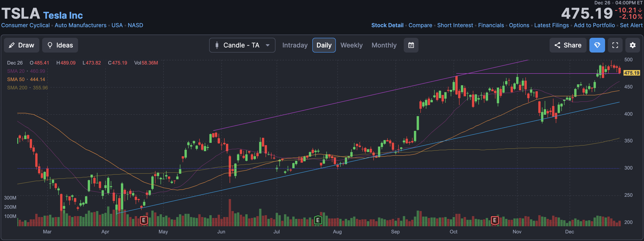644x241 pixels.
Task: Click the candle icon in chart type selector
Action: pyautogui.click(x=217, y=45)
